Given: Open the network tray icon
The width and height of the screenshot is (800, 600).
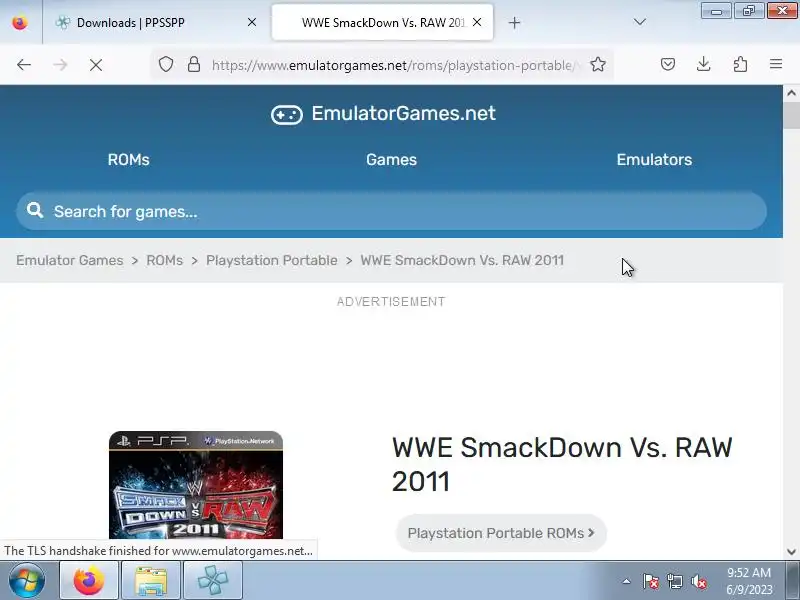Looking at the screenshot, I should [674, 581].
